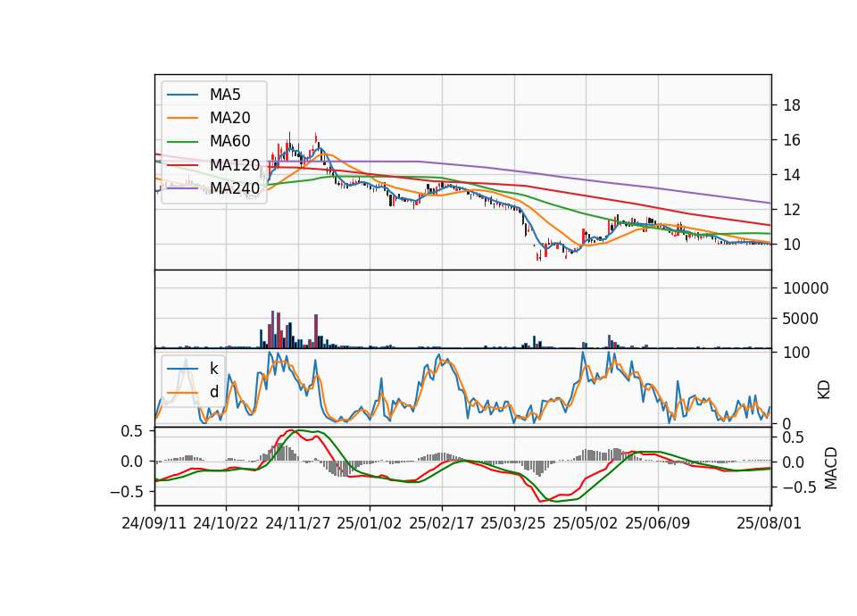Viewport: 857px width, 616px height.
Task: Click the KD axis title
Action: tap(824, 390)
